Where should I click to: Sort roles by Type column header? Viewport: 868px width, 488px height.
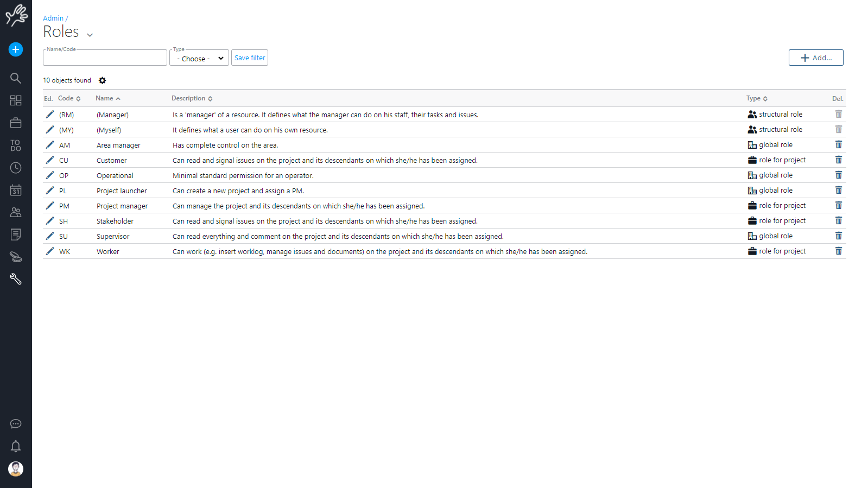pyautogui.click(x=756, y=98)
